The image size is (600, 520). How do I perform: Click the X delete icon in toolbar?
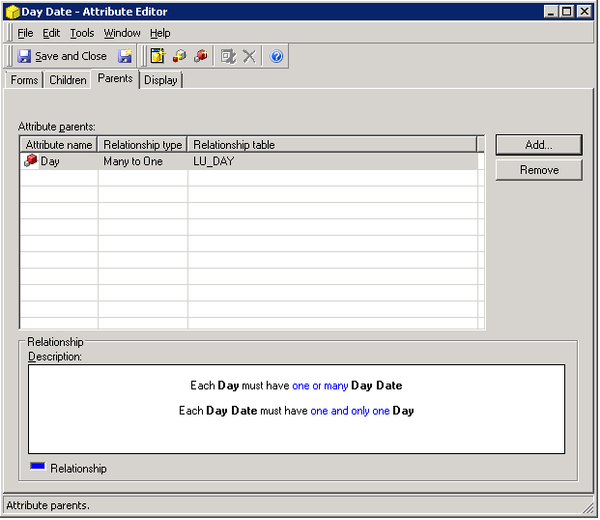pyautogui.click(x=249, y=56)
